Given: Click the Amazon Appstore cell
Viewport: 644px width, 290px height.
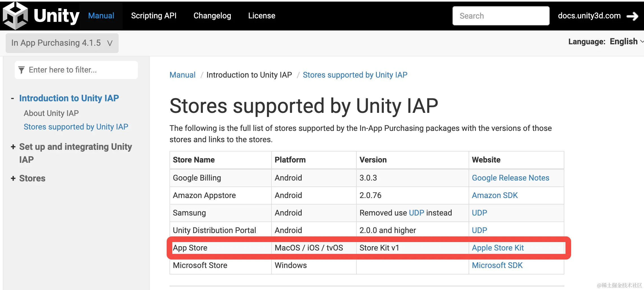Looking at the screenshot, I should (x=221, y=195).
